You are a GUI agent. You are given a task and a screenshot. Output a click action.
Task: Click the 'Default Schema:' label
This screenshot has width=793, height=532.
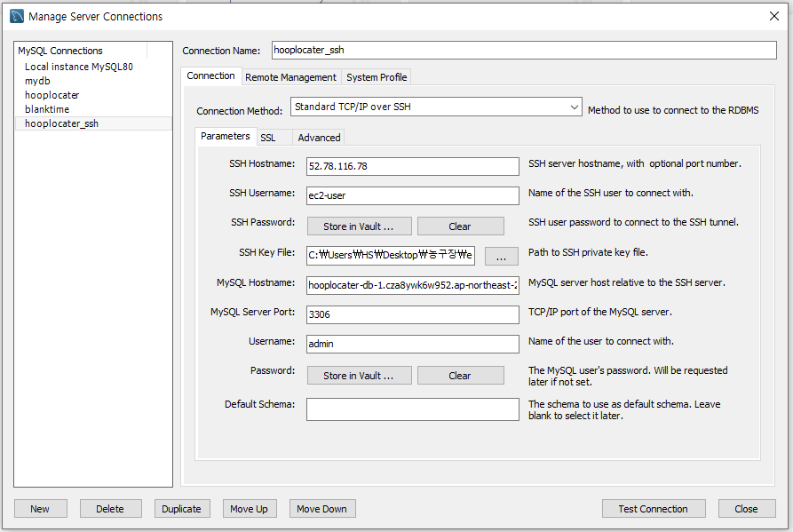pos(260,405)
